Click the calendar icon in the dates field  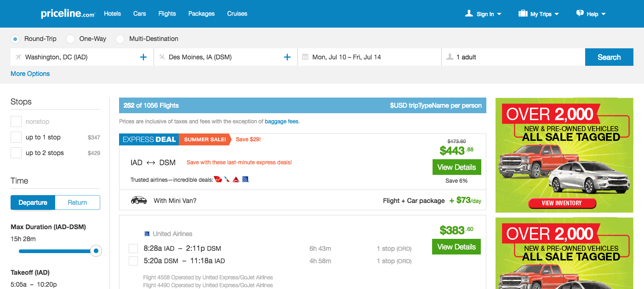[x=305, y=57]
